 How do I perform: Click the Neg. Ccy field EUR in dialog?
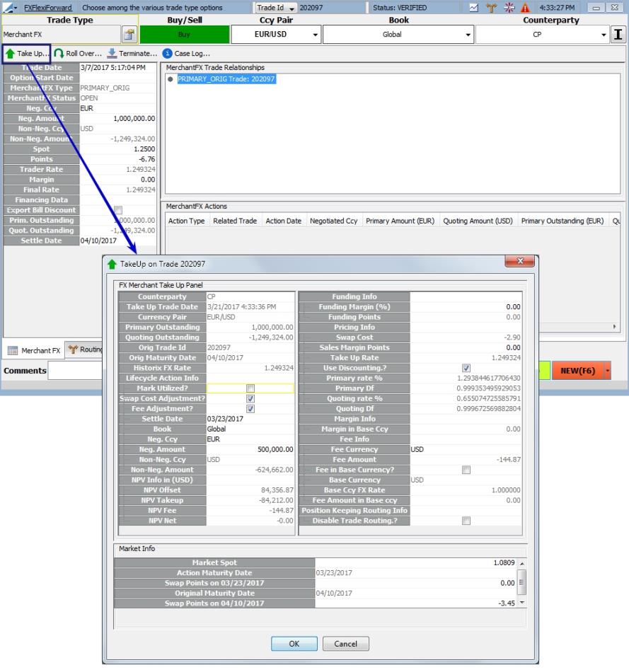[x=250, y=439]
